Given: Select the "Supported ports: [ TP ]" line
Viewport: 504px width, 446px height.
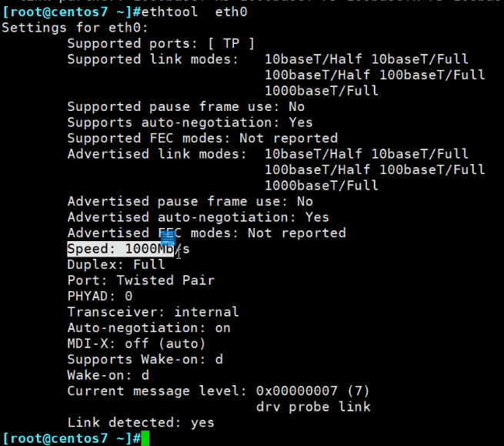Looking at the screenshot, I should click(x=160, y=43).
